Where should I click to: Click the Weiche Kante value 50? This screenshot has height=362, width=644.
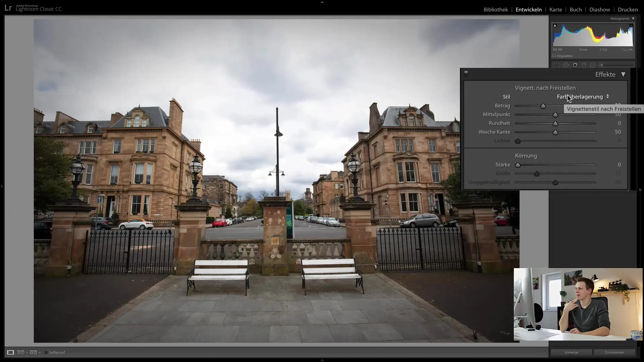[x=618, y=132]
